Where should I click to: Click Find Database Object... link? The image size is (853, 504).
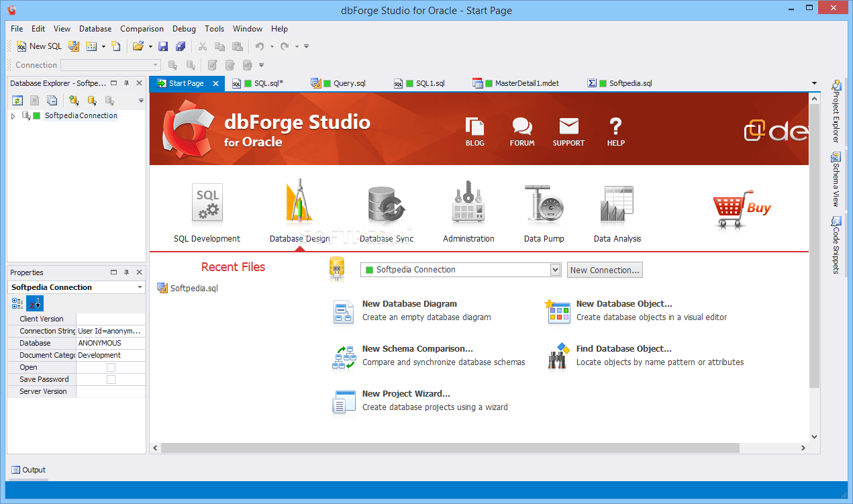[624, 349]
